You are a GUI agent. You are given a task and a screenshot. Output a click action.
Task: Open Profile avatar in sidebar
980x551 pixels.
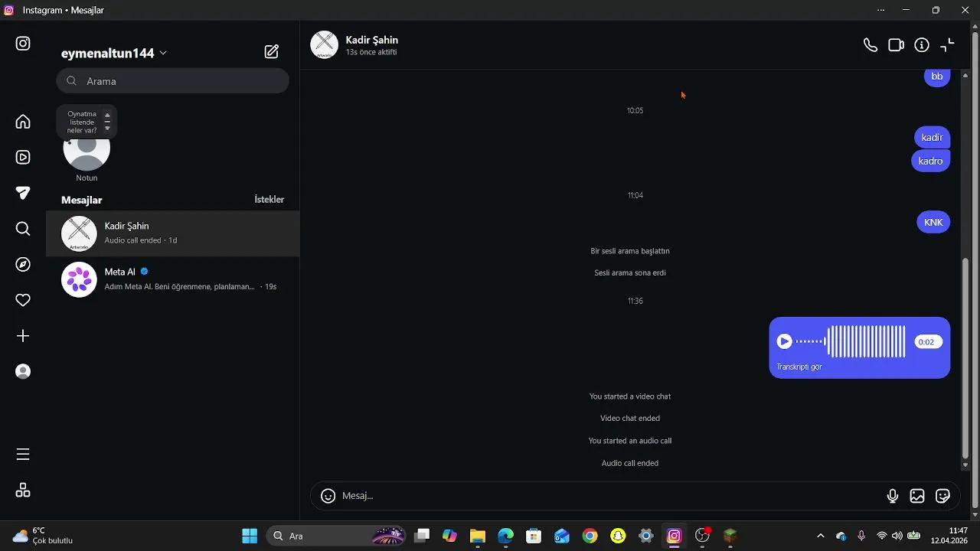pyautogui.click(x=23, y=371)
